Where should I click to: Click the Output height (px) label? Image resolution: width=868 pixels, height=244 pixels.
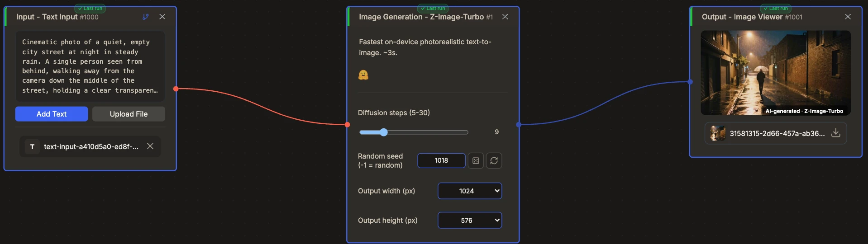(x=388, y=220)
